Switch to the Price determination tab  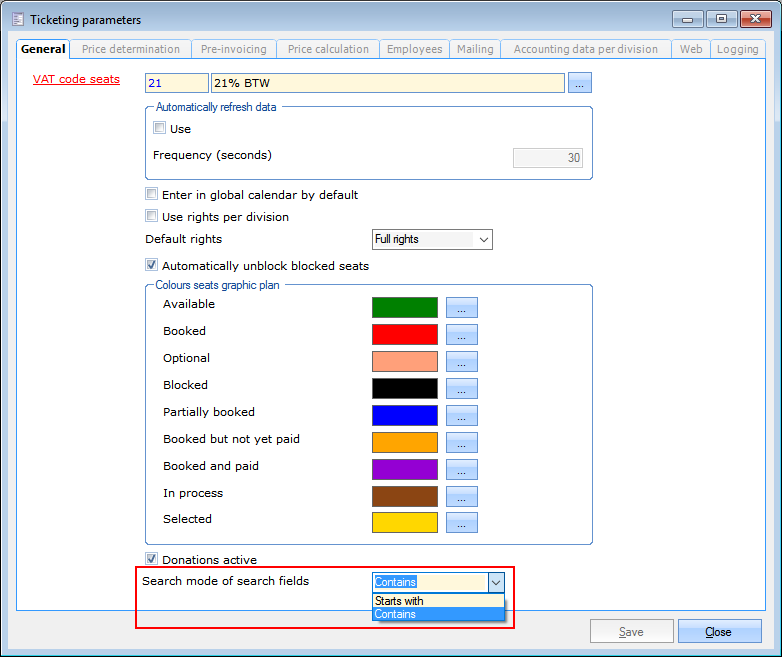[131, 49]
